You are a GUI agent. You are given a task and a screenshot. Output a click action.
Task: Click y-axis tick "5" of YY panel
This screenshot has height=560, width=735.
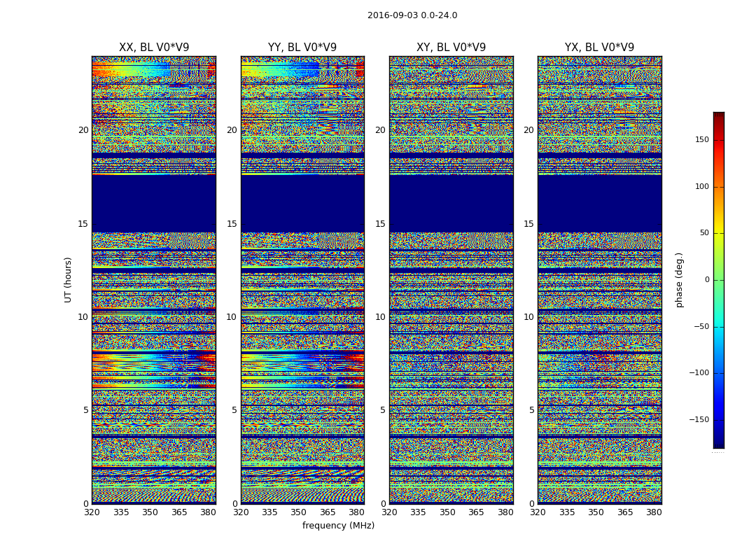[234, 410]
